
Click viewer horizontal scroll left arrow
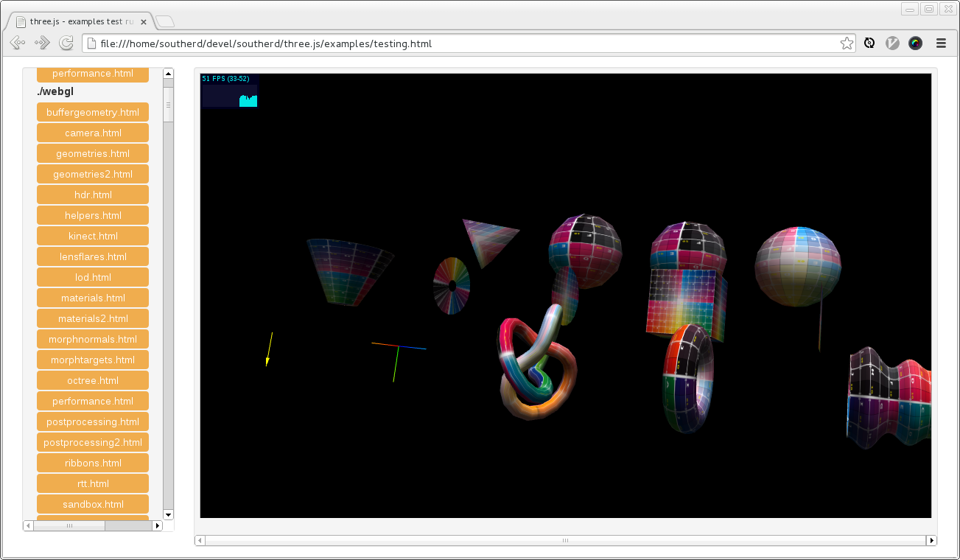[x=200, y=540]
